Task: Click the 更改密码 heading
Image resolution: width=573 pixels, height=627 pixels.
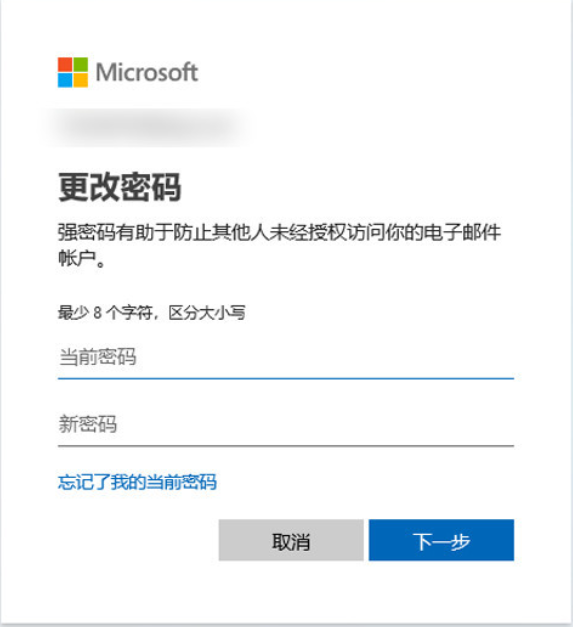Action: tap(120, 187)
